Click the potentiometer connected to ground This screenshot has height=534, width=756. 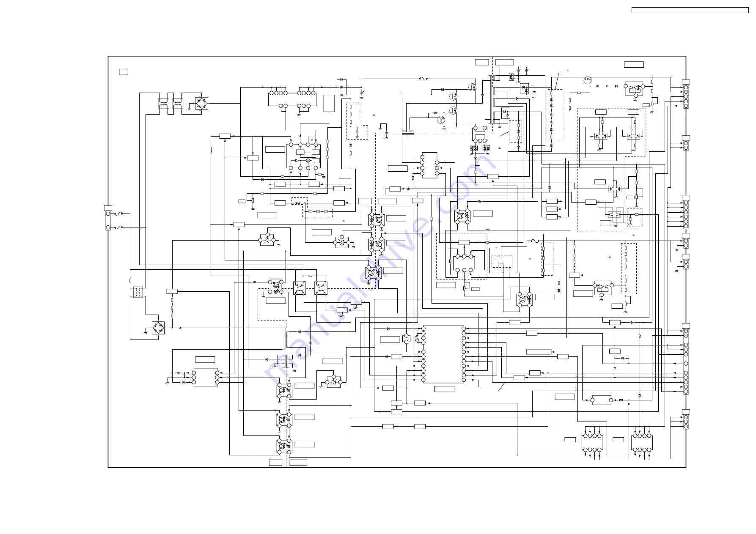point(253,201)
